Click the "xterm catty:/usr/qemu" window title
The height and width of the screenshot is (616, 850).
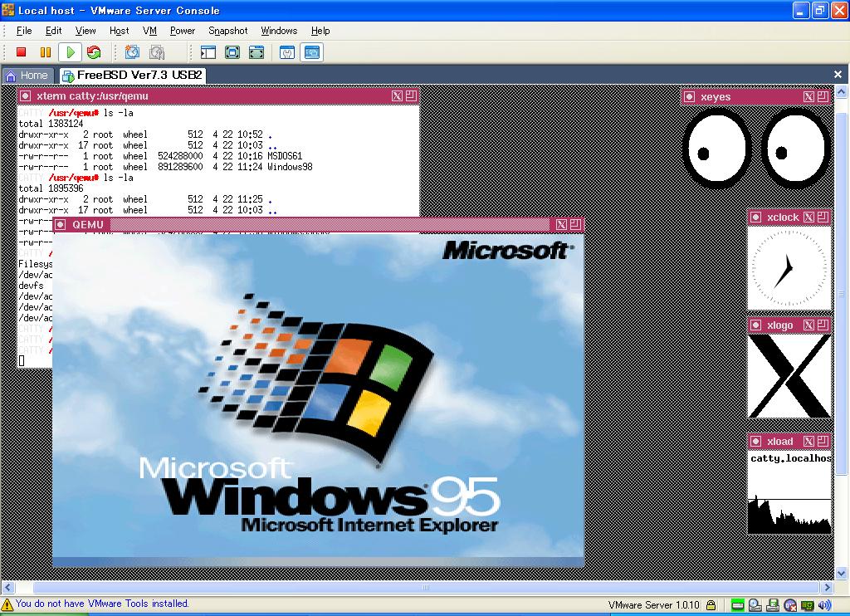coord(93,96)
